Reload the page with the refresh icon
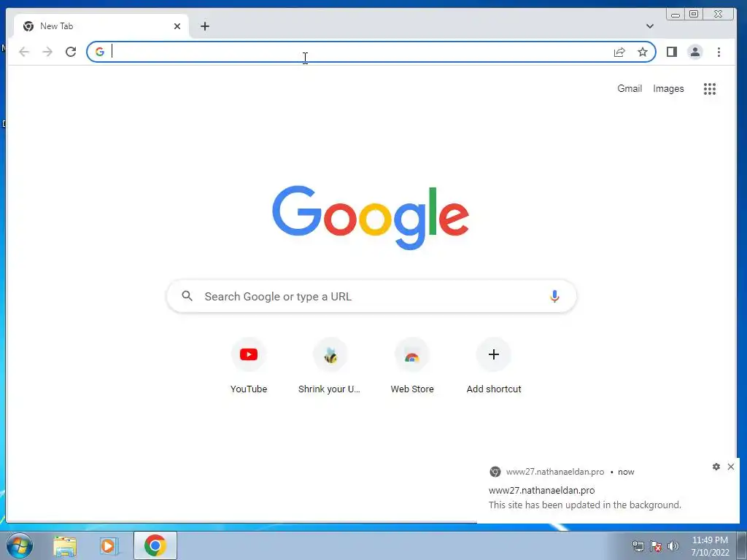Viewport: 747px width, 560px height. pos(71,52)
